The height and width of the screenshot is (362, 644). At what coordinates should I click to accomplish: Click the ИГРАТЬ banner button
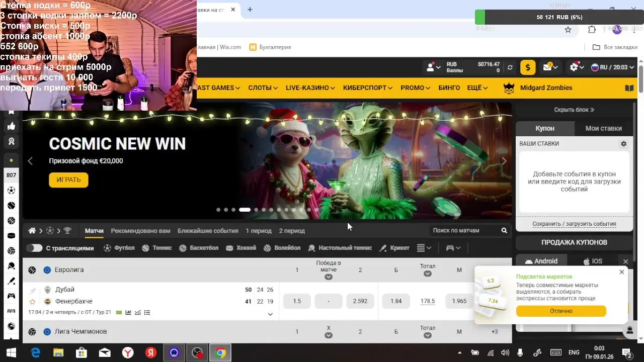click(68, 180)
